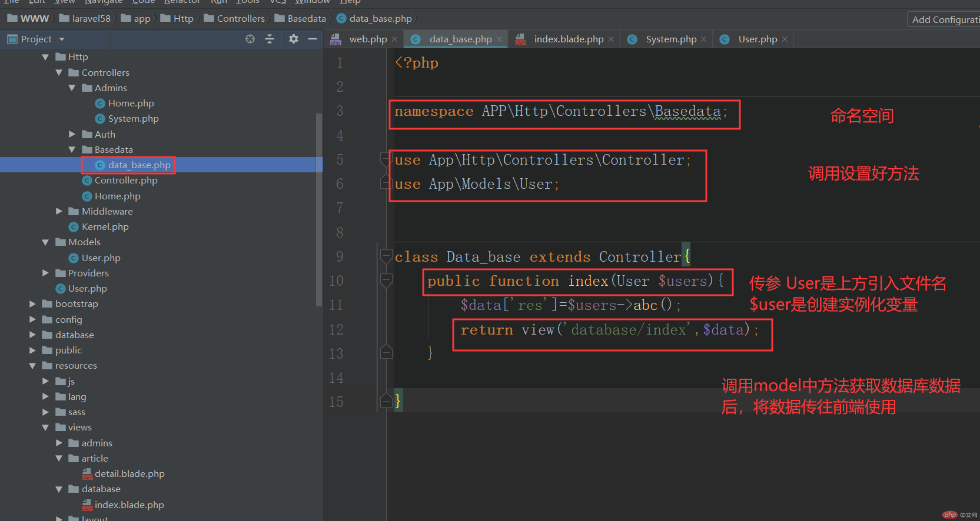Collapse the resources folder
This screenshot has width=980, height=521.
point(33,366)
